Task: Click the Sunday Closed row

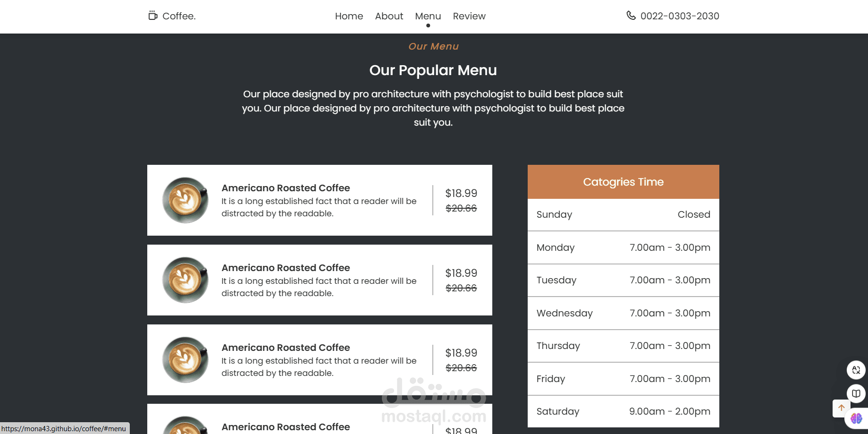Action: coord(623,214)
